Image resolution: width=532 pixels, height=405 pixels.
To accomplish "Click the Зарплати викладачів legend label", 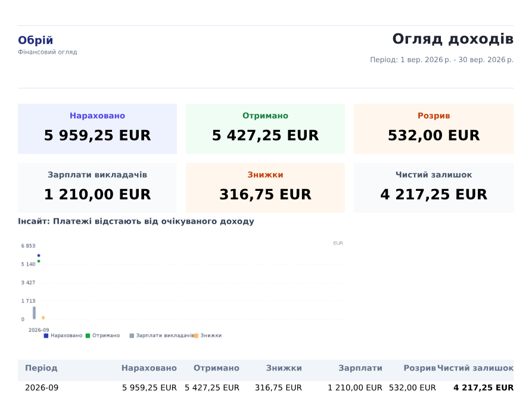I will pos(165,336).
